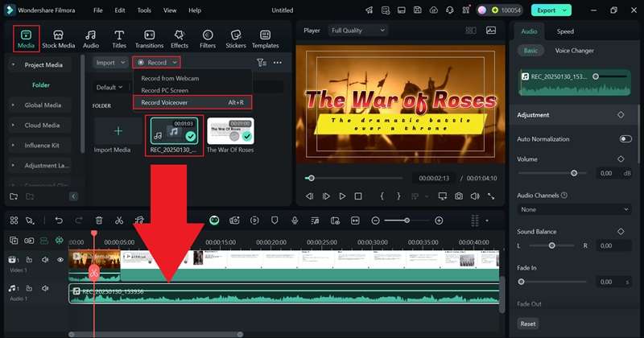The width and height of the screenshot is (644, 338).
Task: Click the timeline undo icon
Action: (x=59, y=221)
